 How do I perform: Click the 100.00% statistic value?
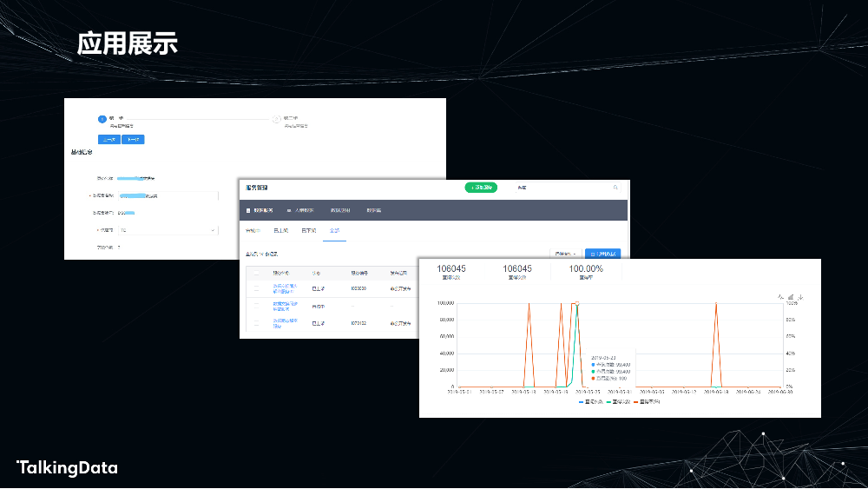point(586,268)
